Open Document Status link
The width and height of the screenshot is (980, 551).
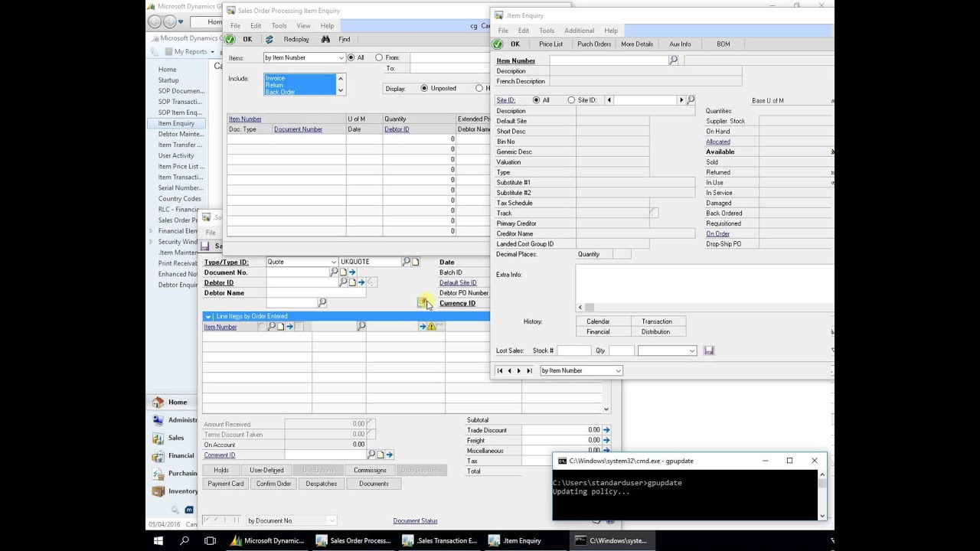[415, 521]
